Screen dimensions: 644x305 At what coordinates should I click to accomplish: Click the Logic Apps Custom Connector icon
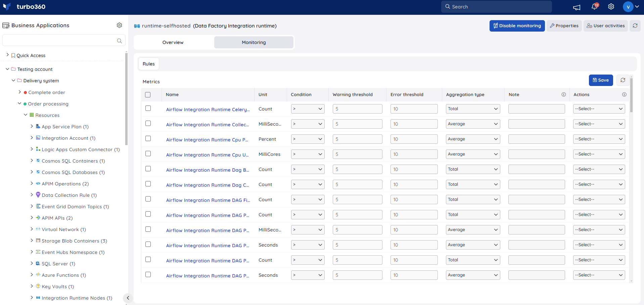(x=38, y=149)
